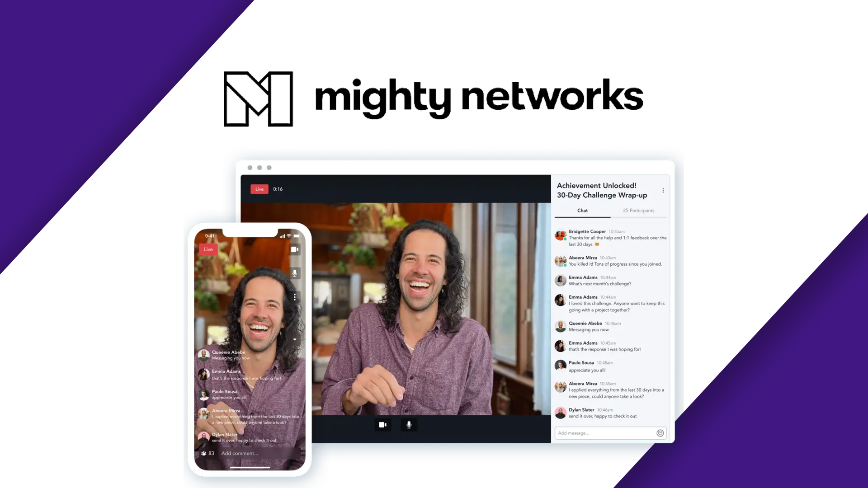Click Bridgette Cooper's chat message
Viewport: 868px width, 488px height.
coord(612,238)
